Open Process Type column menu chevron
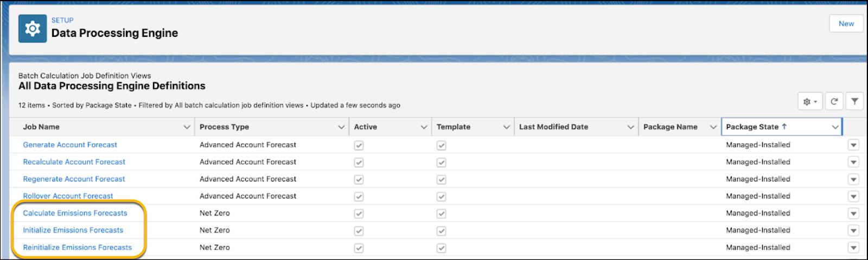The height and width of the screenshot is (260, 868). (341, 127)
